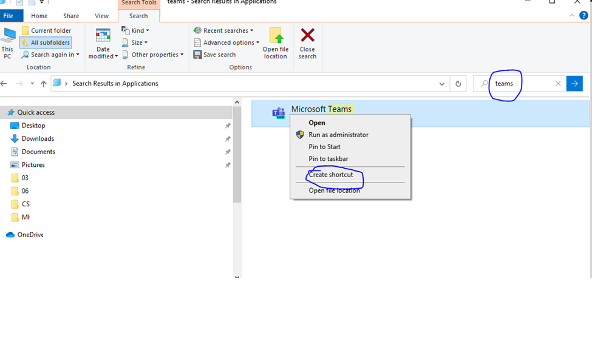Choose Create shortcut from context menu
Screen dimensions: 592x364
(x=331, y=175)
